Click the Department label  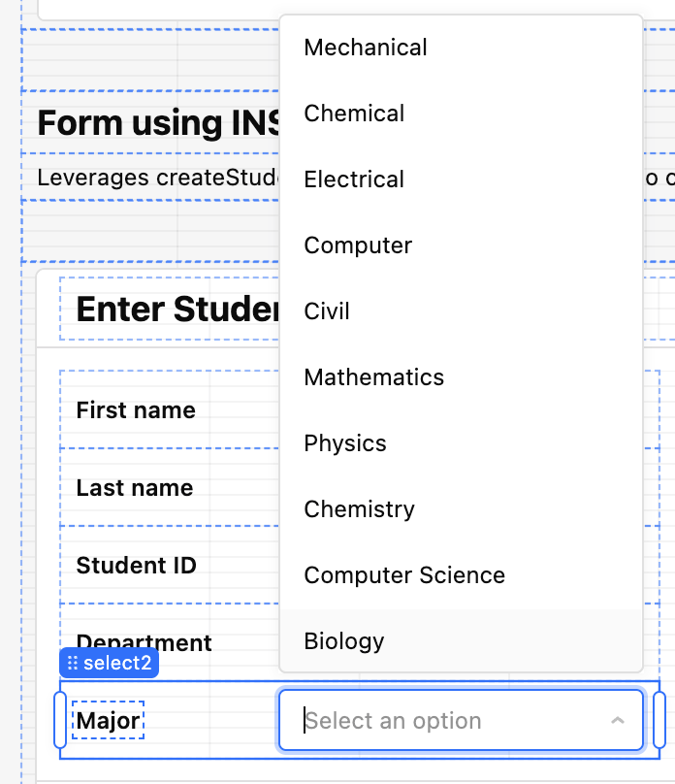tap(144, 642)
